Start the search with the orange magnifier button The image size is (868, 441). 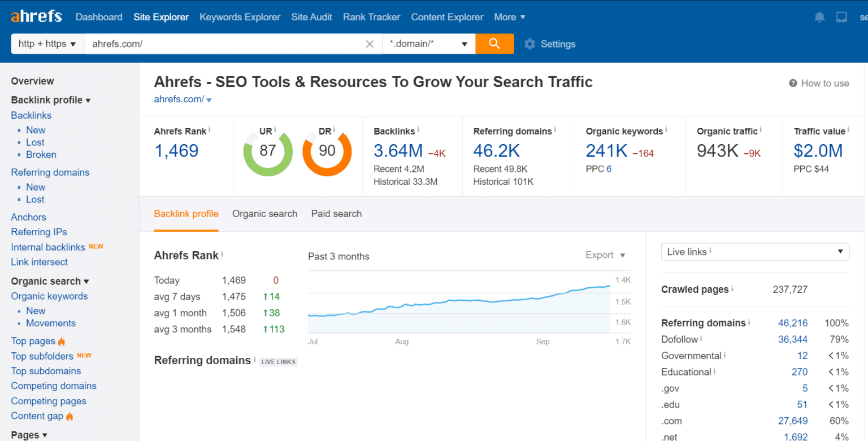494,44
